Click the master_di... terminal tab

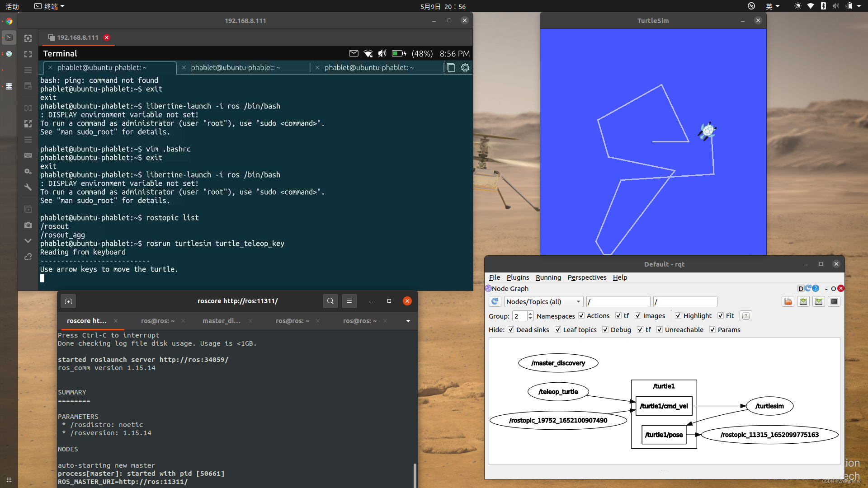pyautogui.click(x=221, y=320)
